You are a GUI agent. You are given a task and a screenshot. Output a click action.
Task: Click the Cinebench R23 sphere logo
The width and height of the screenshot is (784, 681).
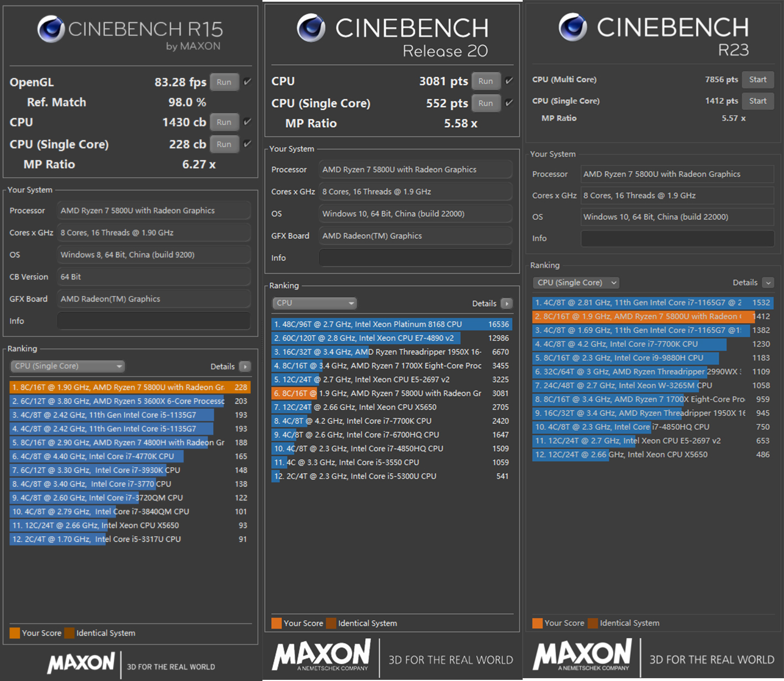tap(572, 27)
